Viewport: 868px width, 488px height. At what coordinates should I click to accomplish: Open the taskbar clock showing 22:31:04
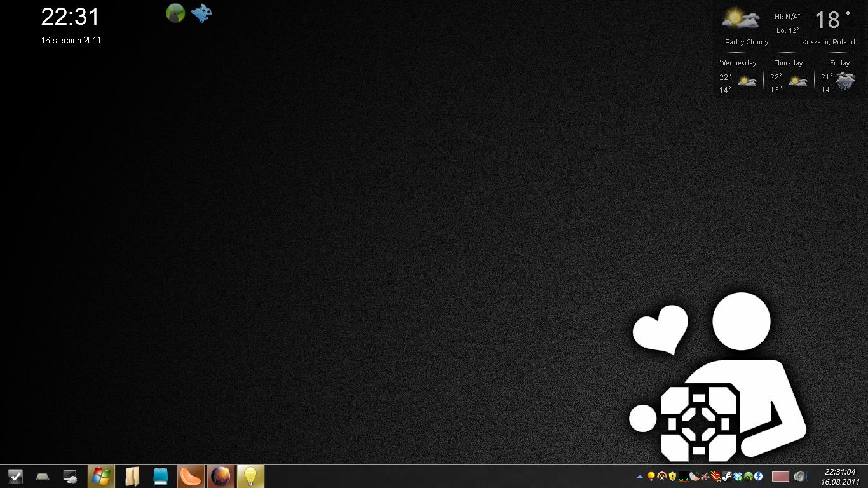[839, 477]
